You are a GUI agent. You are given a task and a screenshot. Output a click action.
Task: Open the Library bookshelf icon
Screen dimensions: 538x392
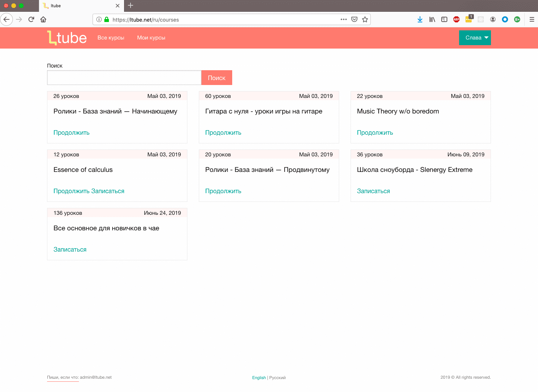[x=432, y=19]
